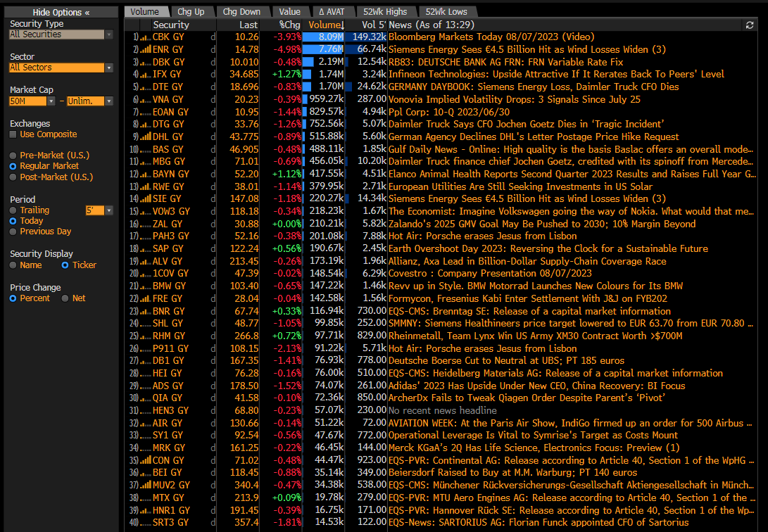Click the 'd' delay indicator in the DBK GY row

(x=213, y=62)
